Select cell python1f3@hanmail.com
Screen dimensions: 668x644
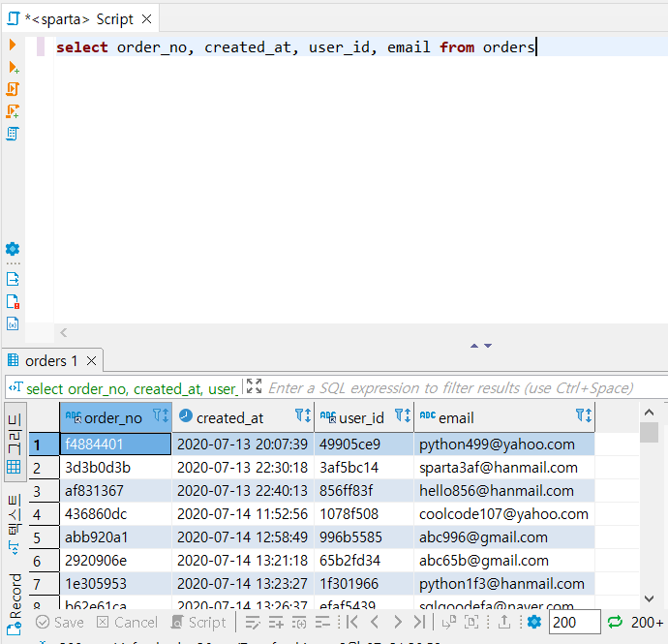click(504, 584)
